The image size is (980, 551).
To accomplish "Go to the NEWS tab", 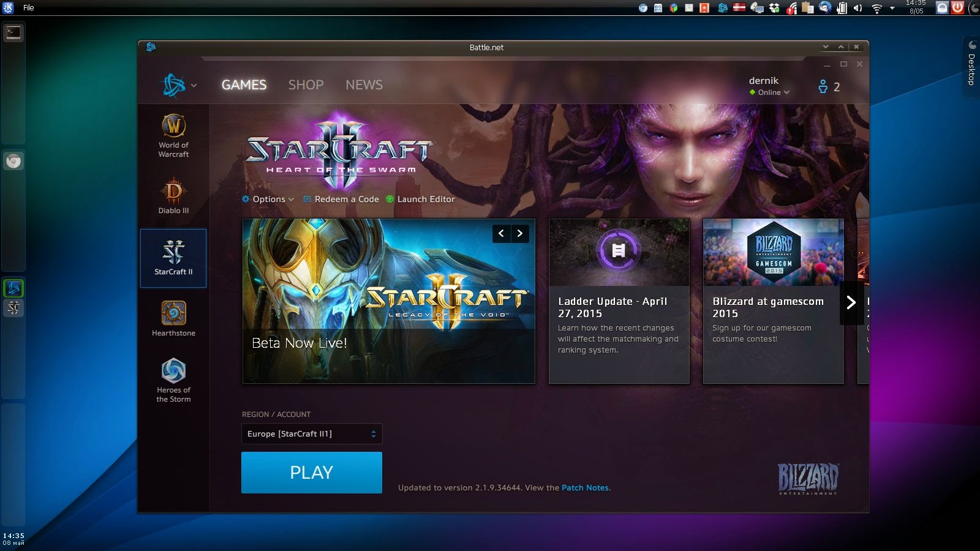I will click(364, 84).
